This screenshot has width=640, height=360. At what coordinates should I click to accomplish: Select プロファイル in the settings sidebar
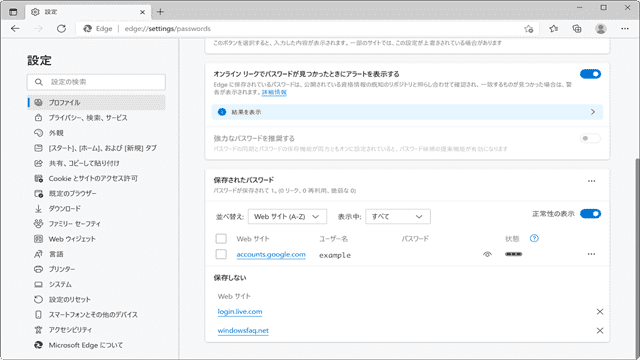tap(96, 102)
